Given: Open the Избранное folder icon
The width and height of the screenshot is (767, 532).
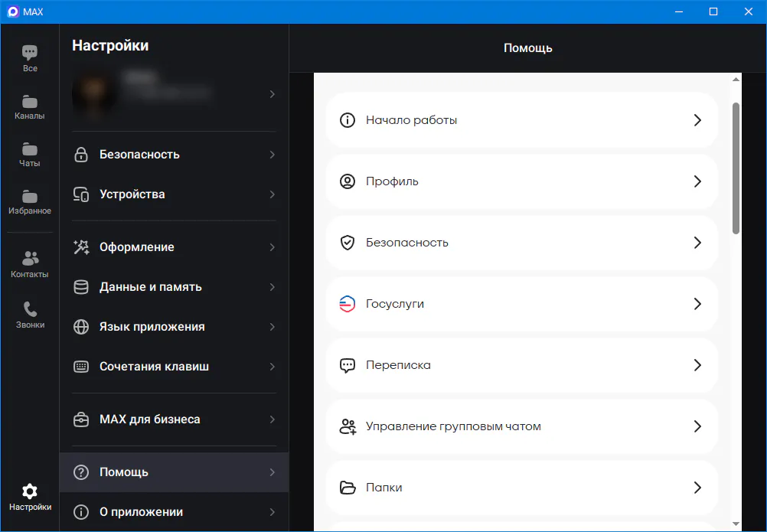Looking at the screenshot, I should click(x=30, y=196).
